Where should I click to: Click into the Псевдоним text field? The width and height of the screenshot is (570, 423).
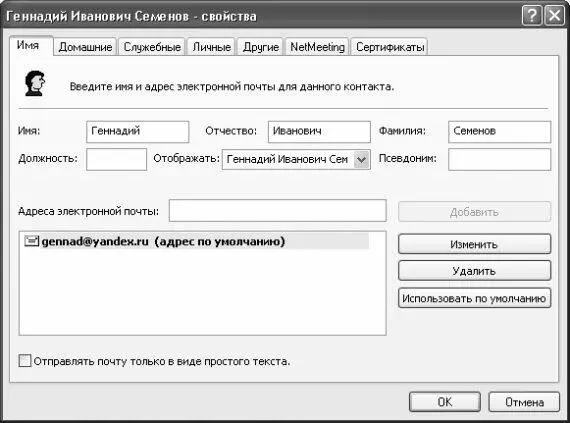click(x=499, y=159)
